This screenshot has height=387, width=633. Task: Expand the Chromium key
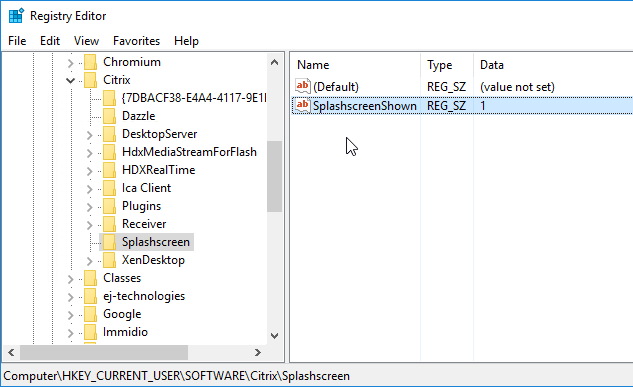(x=70, y=63)
